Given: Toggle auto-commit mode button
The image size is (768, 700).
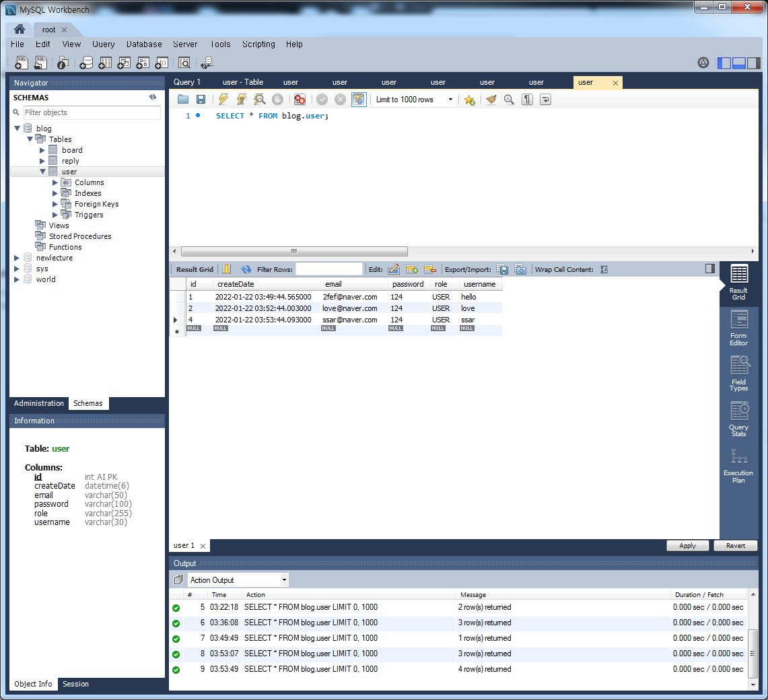Looking at the screenshot, I should click(359, 100).
